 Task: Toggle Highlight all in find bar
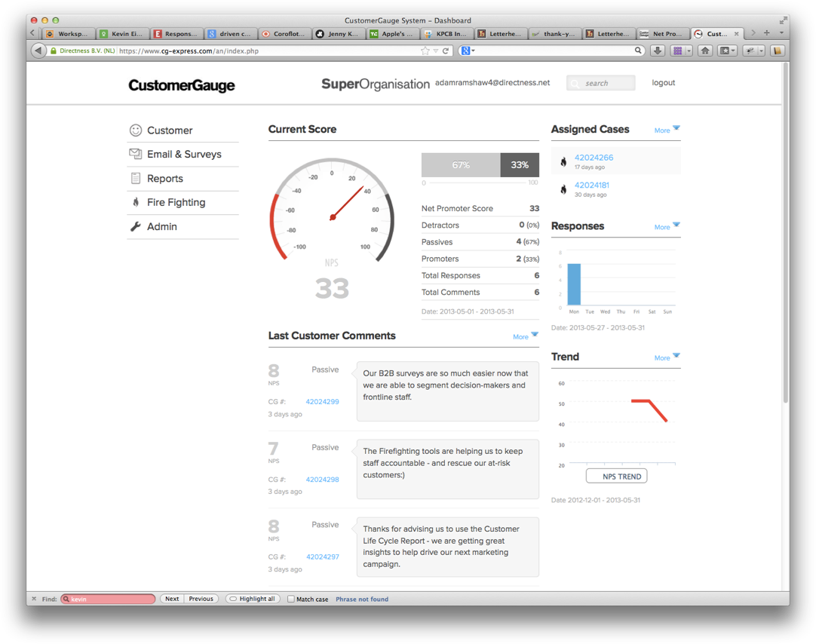(x=253, y=599)
